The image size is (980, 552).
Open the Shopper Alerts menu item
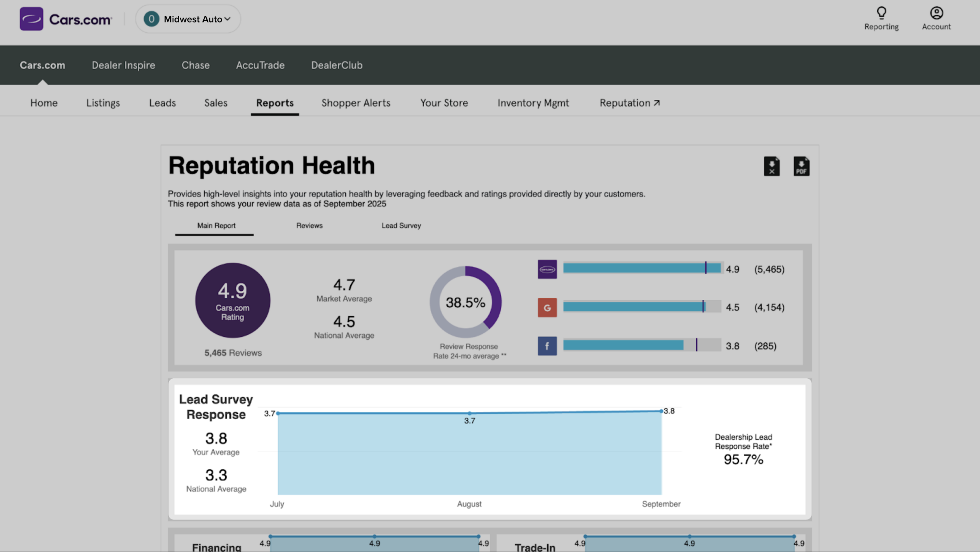point(356,103)
